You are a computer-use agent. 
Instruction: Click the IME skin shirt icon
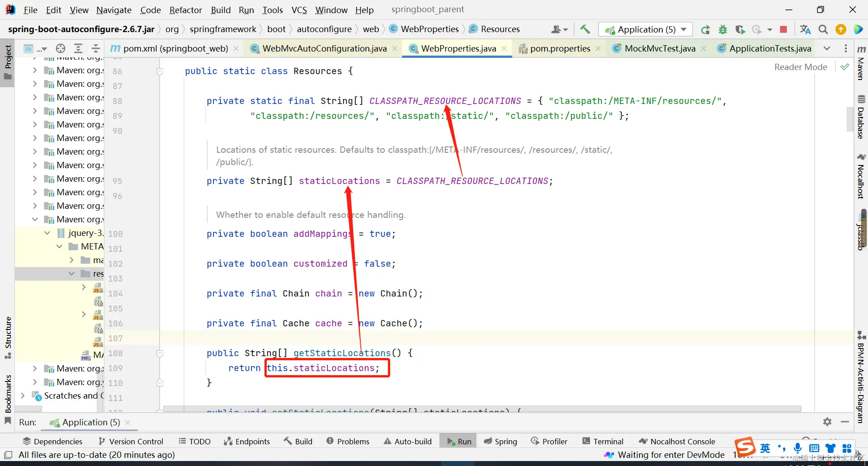830,448
